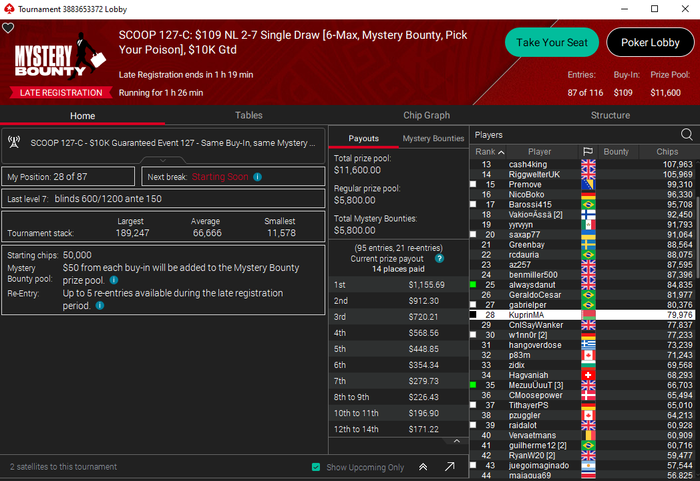
Task: Select player Vervaetmans in list
Action: point(582,435)
